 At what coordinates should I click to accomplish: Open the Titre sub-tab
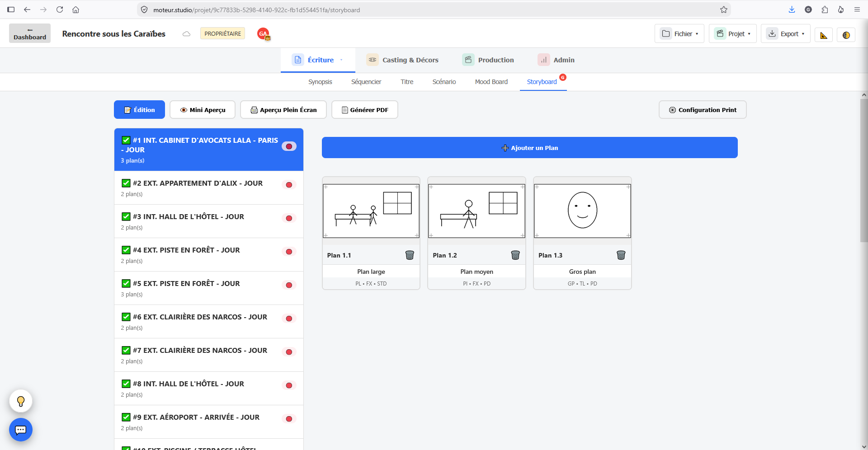pyautogui.click(x=407, y=82)
